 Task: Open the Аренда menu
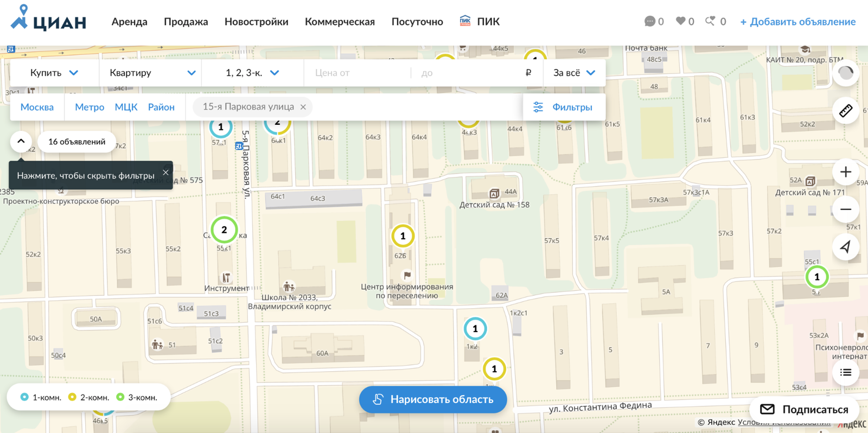tap(129, 22)
